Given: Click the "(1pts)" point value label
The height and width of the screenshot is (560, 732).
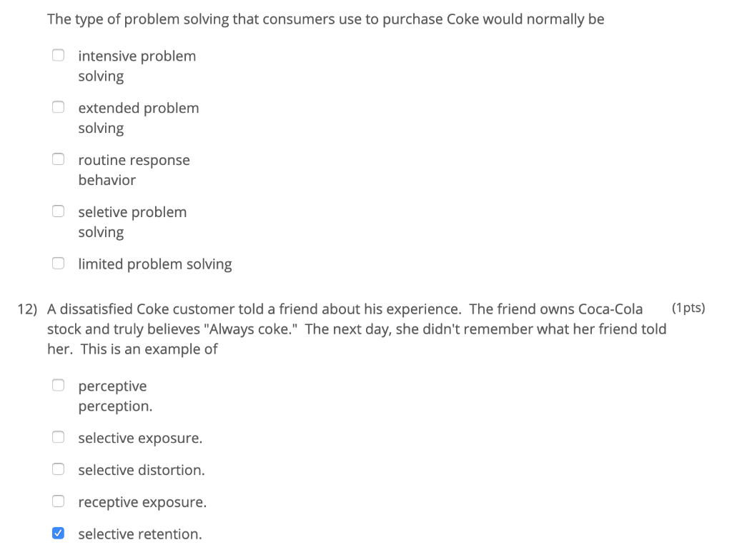Looking at the screenshot, I should pos(689,307).
